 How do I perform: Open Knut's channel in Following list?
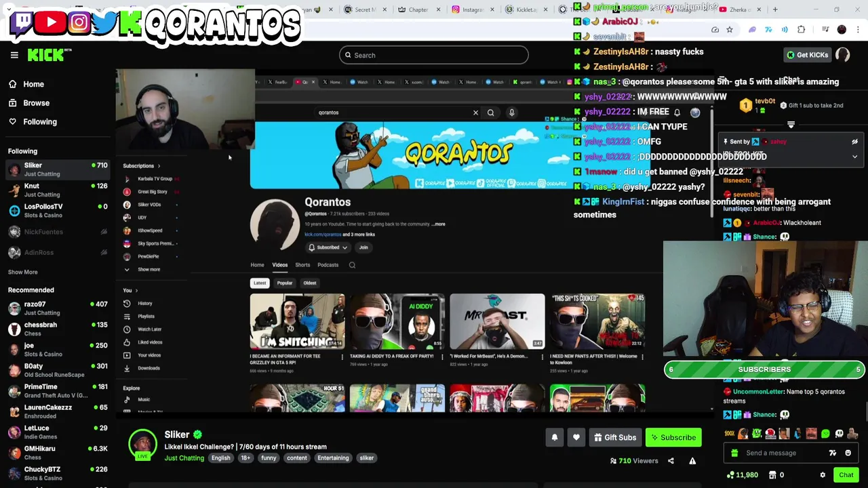point(58,190)
